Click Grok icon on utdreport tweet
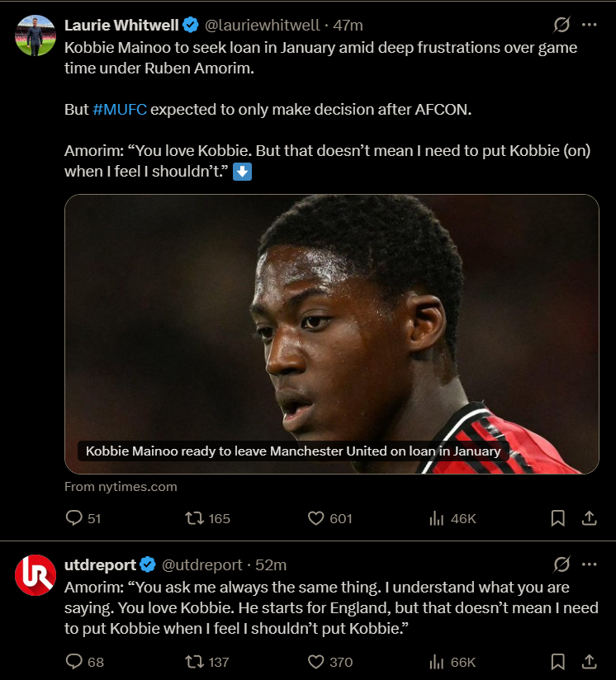 pos(562,564)
